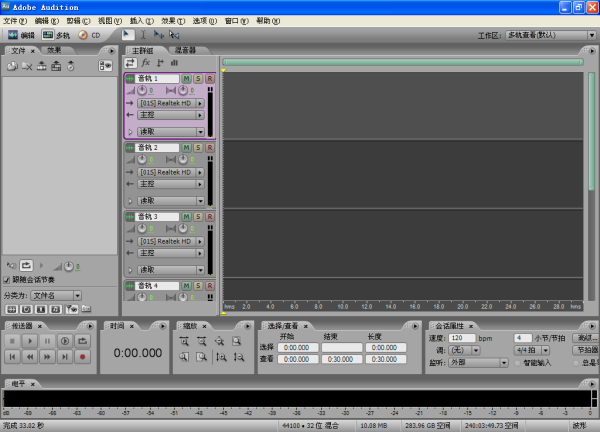
Task: Click Play from cursor to end button
Action: point(65,341)
